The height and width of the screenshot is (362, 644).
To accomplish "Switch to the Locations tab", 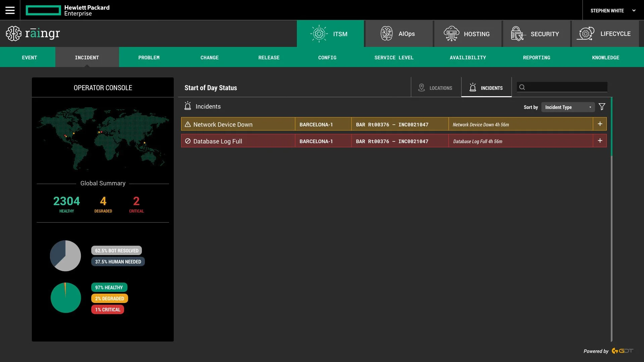I will (436, 88).
